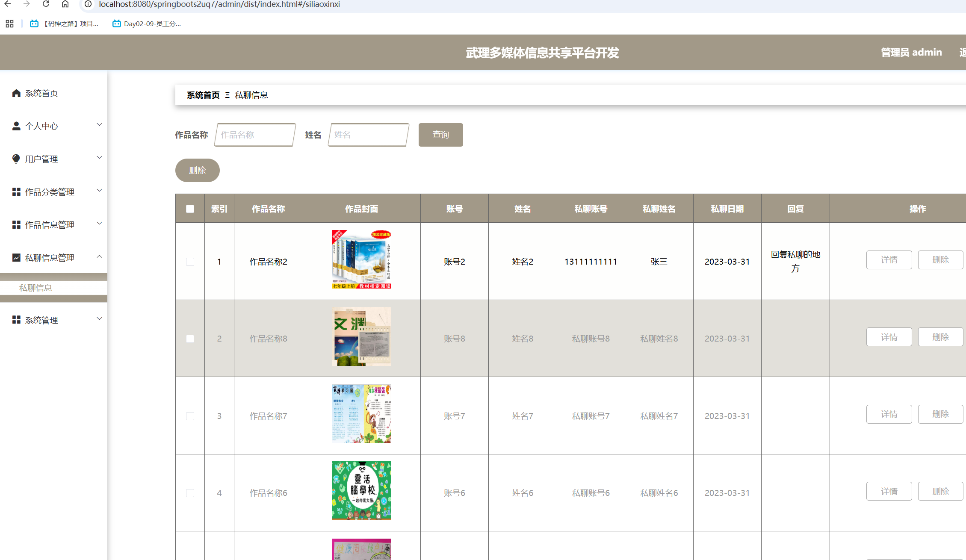Check the row for 作品名称7

tap(190, 416)
